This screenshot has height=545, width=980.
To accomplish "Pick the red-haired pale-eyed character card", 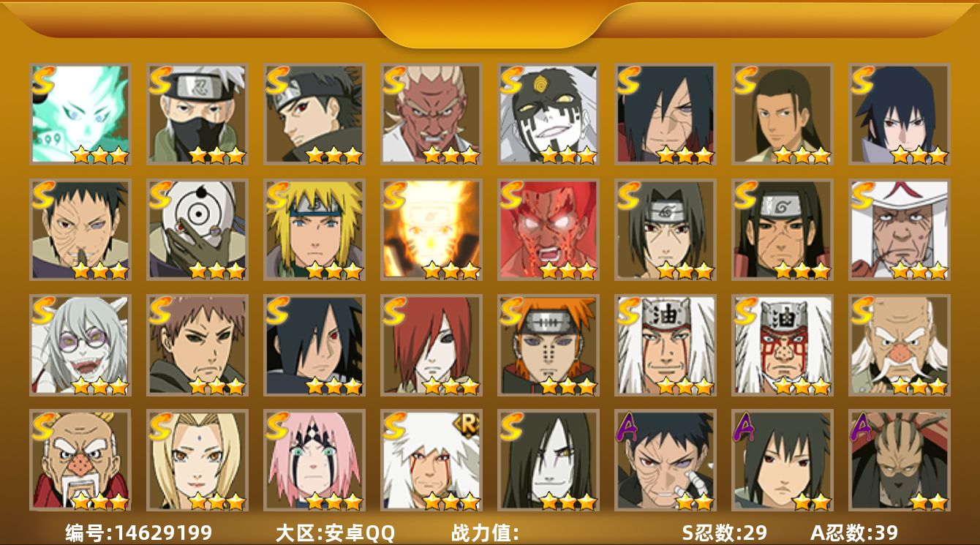I will (431, 345).
